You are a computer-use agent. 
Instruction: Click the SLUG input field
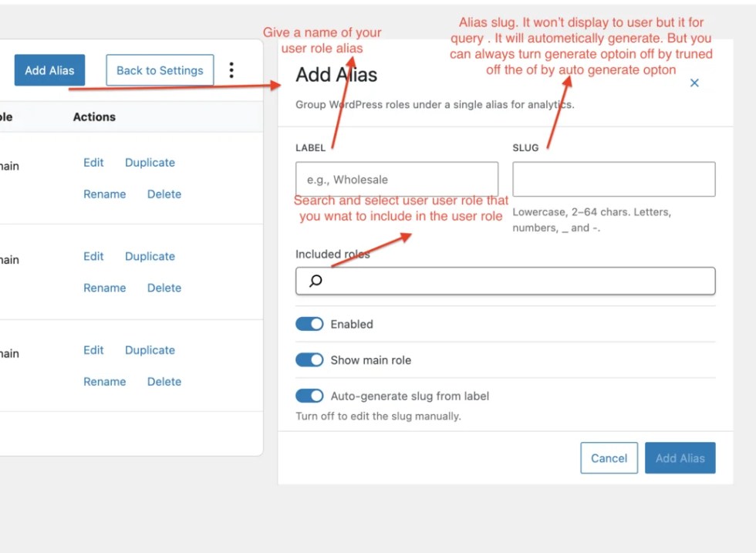(x=613, y=178)
